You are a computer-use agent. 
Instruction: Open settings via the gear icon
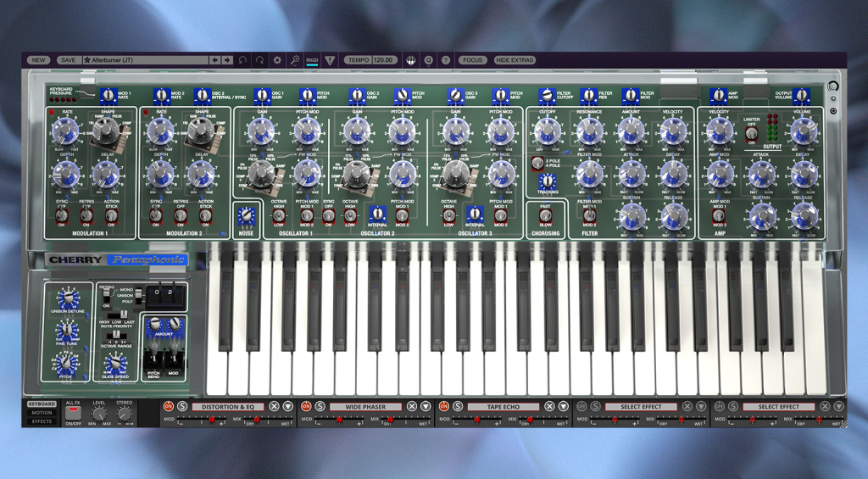(x=277, y=60)
